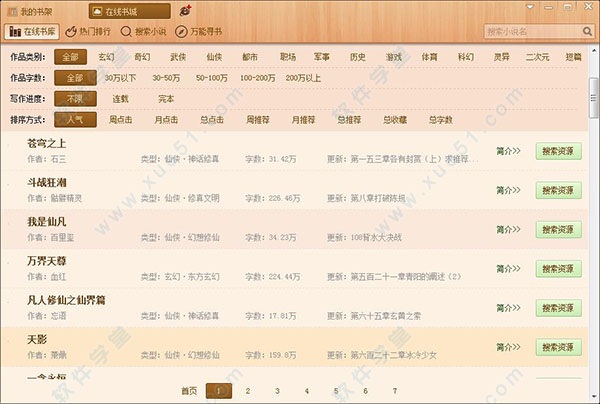
Task: Filter category by 仙侠
Action: point(214,57)
